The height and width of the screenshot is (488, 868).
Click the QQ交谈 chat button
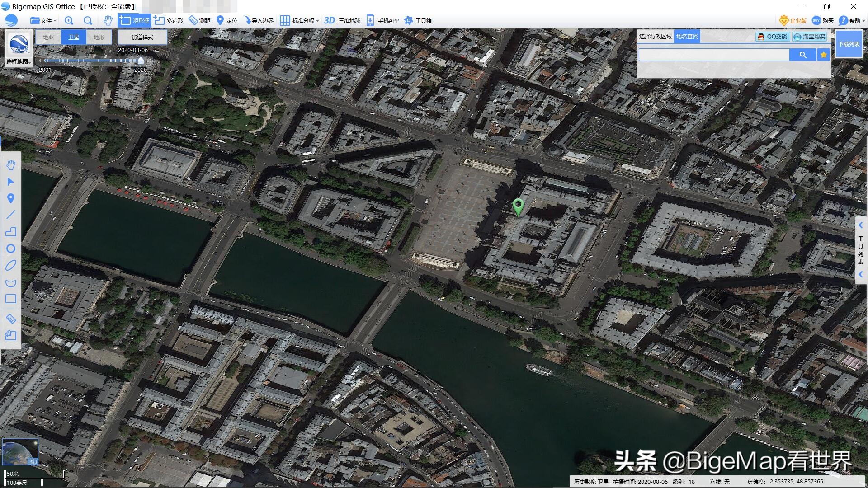773,37
